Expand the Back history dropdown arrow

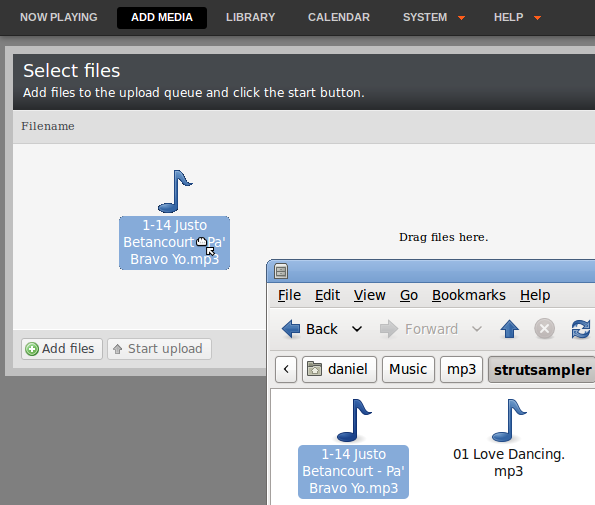point(357,329)
